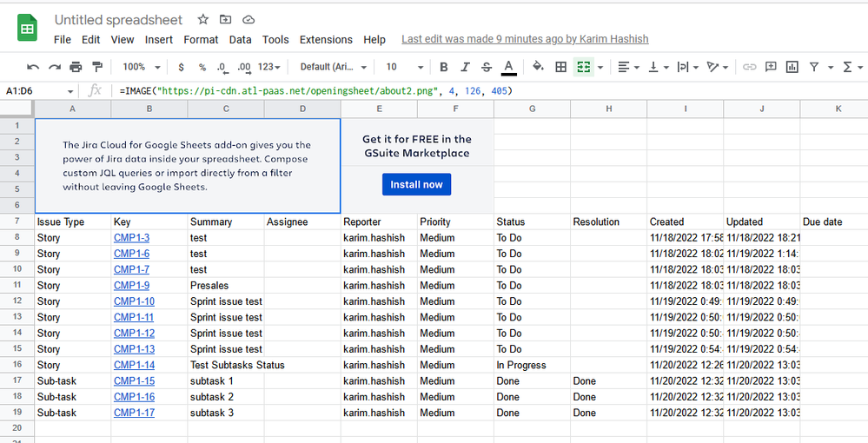Open the Insert menu

(159, 40)
